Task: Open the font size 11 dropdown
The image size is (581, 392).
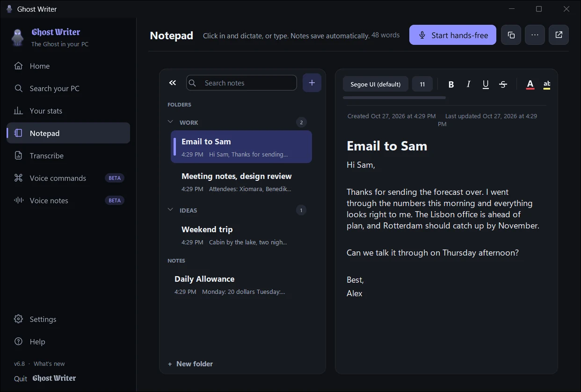Action: click(422, 84)
